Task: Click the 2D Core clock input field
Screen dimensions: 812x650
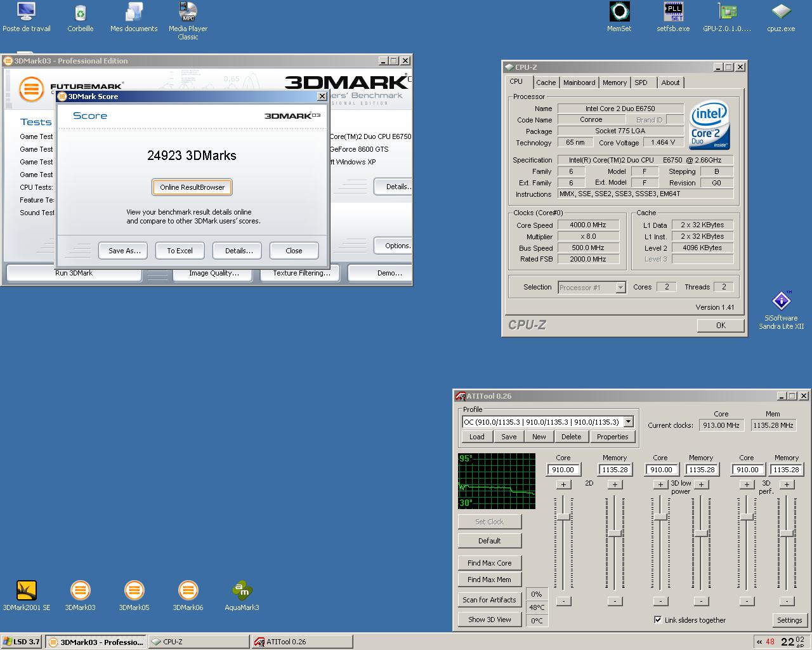Action: point(563,470)
